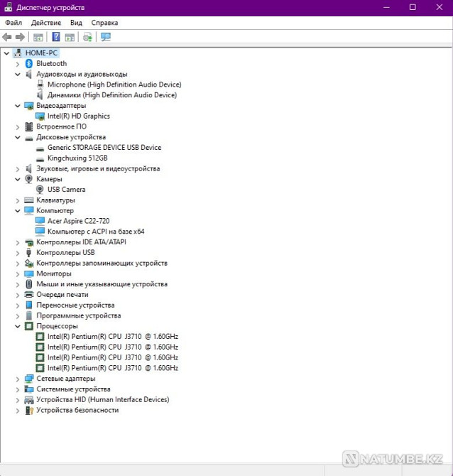
Task: Expand the Встроенное ПО category
Action: (18, 127)
